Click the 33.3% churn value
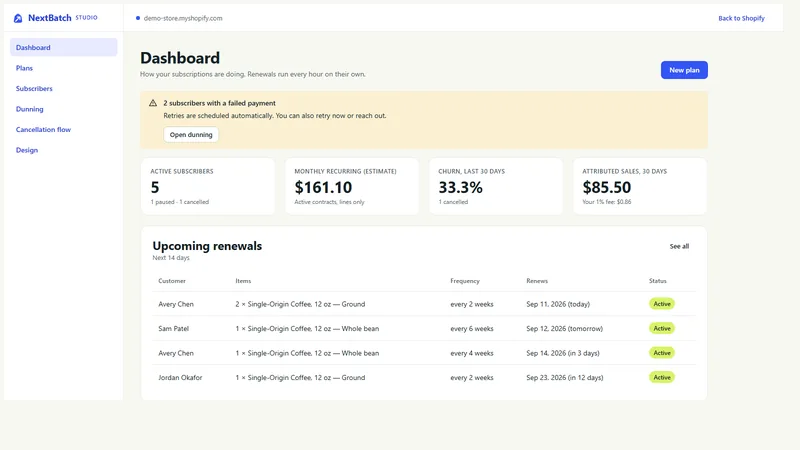The width and height of the screenshot is (800, 450). click(460, 187)
